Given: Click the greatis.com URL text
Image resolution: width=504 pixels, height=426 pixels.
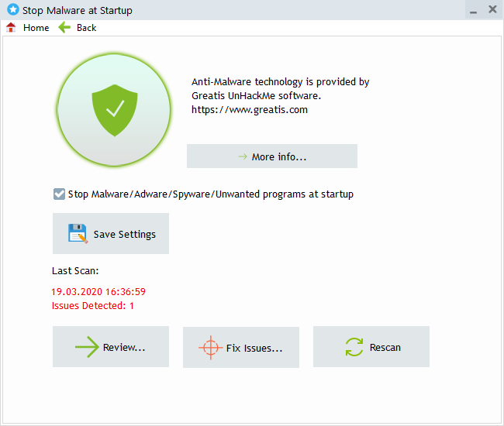Looking at the screenshot, I should (250, 110).
